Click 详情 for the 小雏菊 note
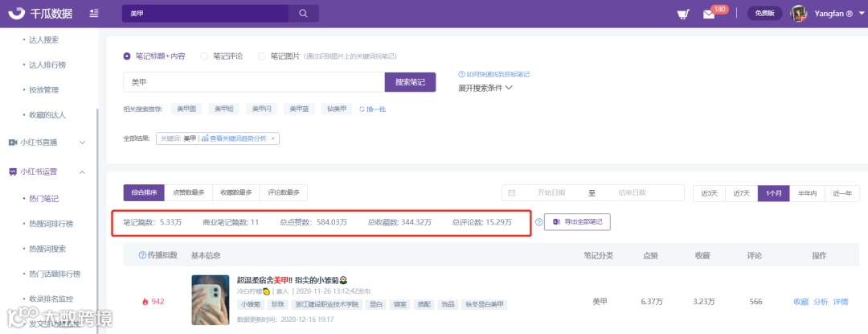Viewport: 868px width, 334px height. (x=841, y=302)
